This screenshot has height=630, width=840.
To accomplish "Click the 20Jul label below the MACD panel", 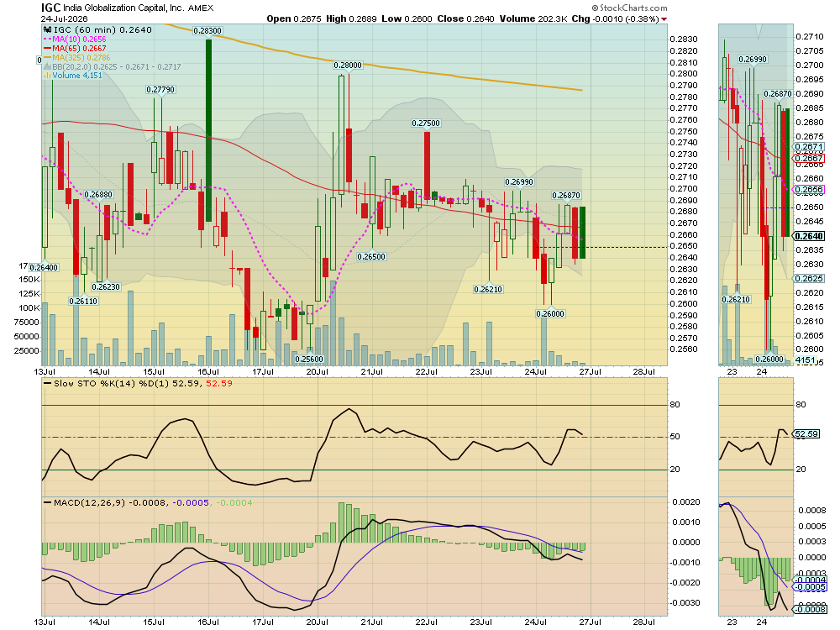I will pyautogui.click(x=317, y=622).
